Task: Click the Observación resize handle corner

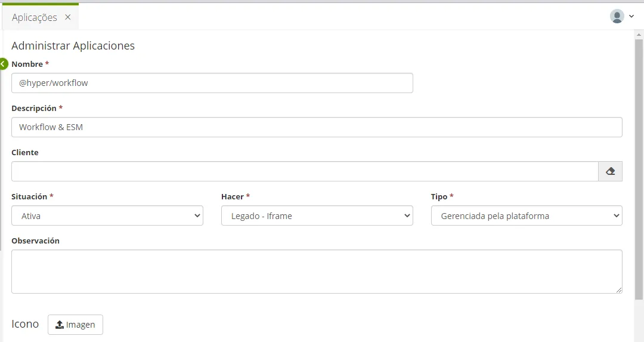Action: tap(619, 290)
